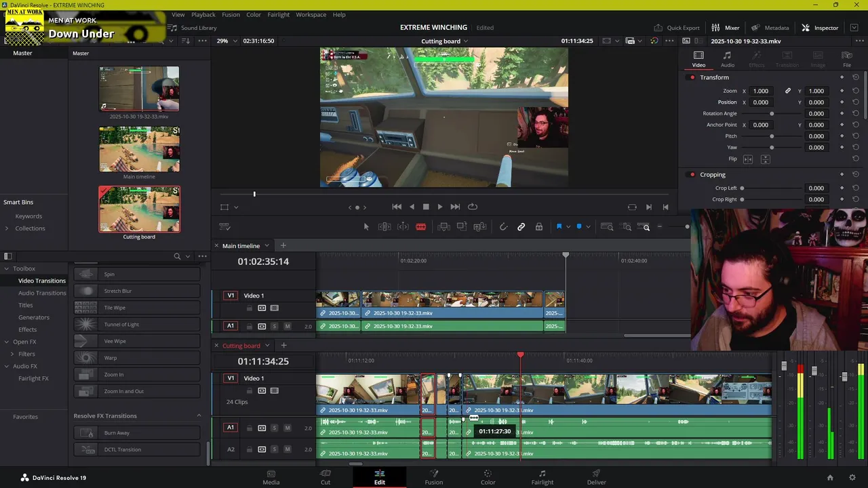Select the arrow Selection Mode tool
The height and width of the screenshot is (488, 868).
[x=366, y=227]
